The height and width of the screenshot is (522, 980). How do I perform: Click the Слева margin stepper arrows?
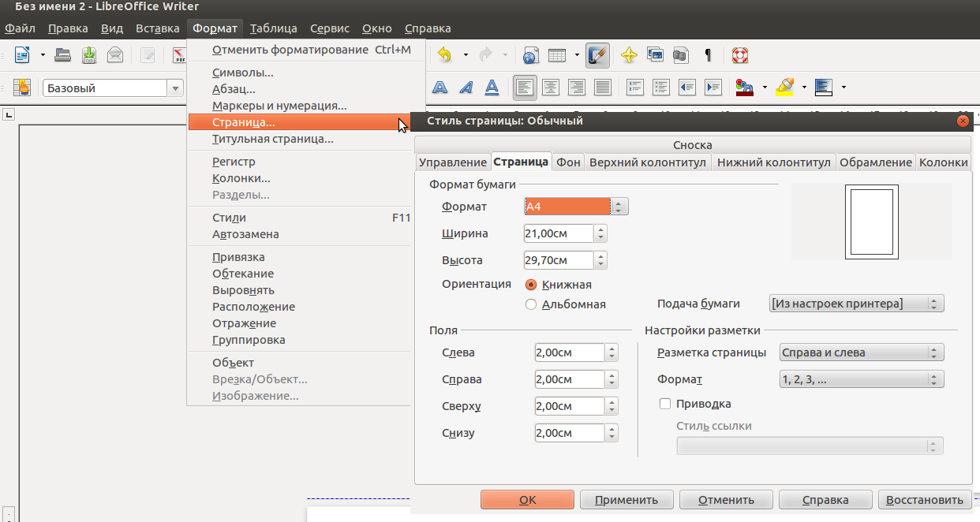click(x=612, y=352)
